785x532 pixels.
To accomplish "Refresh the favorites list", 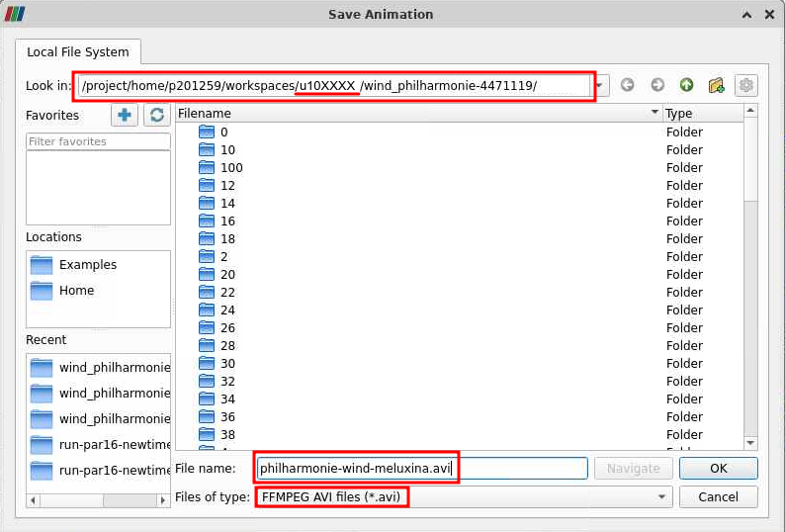I will tap(156, 116).
